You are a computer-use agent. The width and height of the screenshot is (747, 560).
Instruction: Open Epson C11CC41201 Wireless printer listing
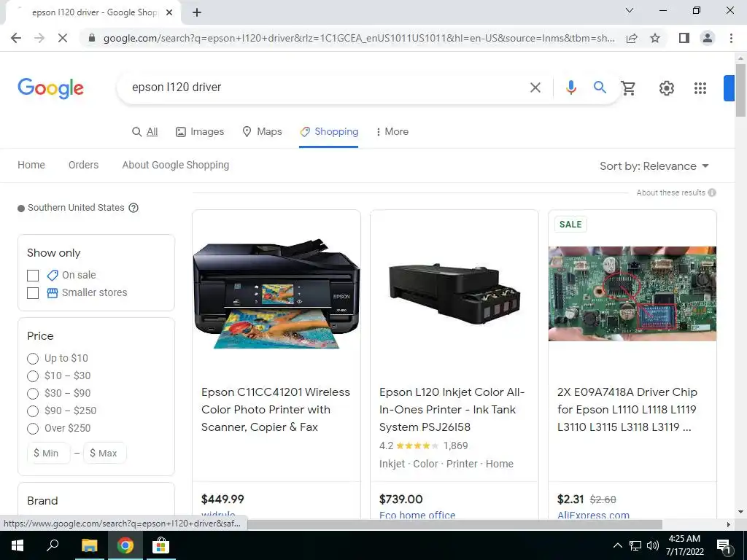point(276,410)
